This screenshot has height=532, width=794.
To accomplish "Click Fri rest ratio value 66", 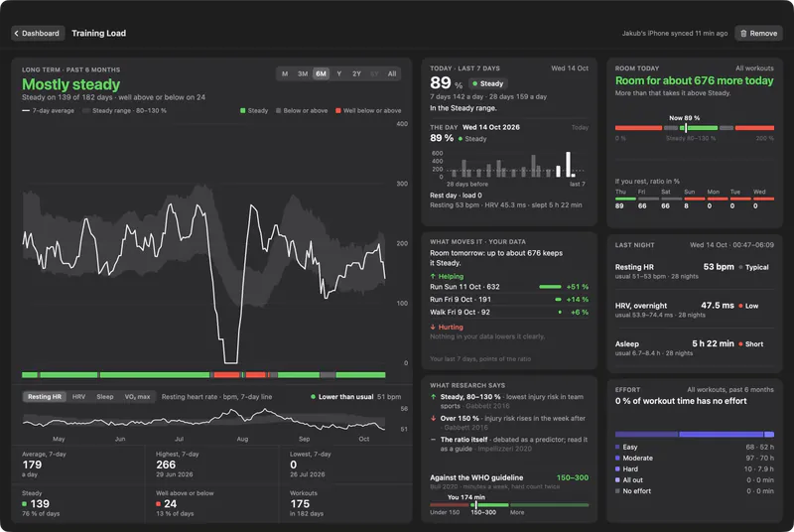I will tap(642, 206).
